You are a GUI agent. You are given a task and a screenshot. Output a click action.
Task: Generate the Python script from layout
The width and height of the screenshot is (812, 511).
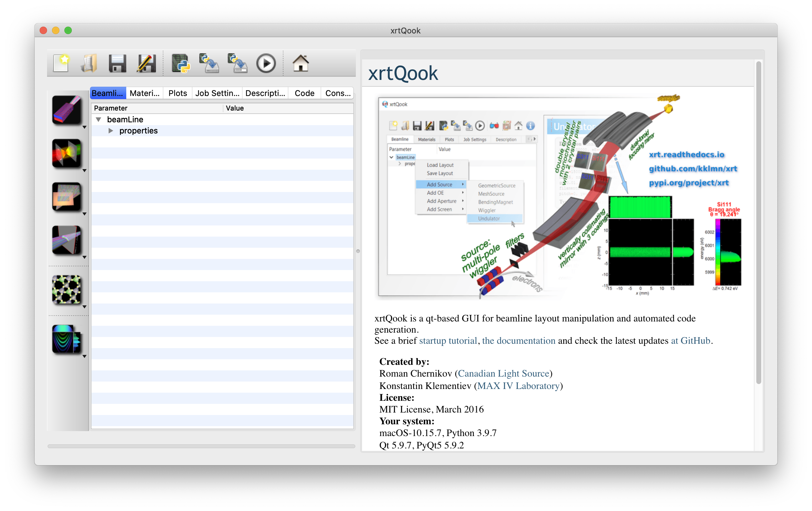(181, 63)
